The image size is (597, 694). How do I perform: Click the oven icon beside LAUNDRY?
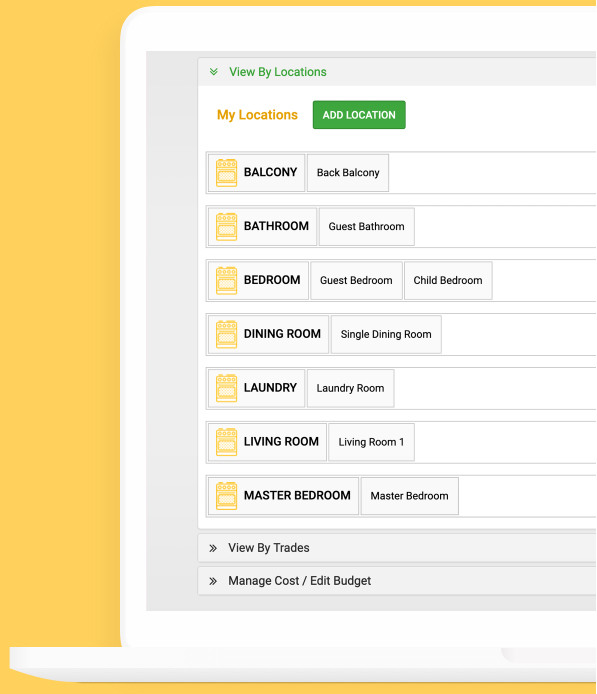(226, 388)
